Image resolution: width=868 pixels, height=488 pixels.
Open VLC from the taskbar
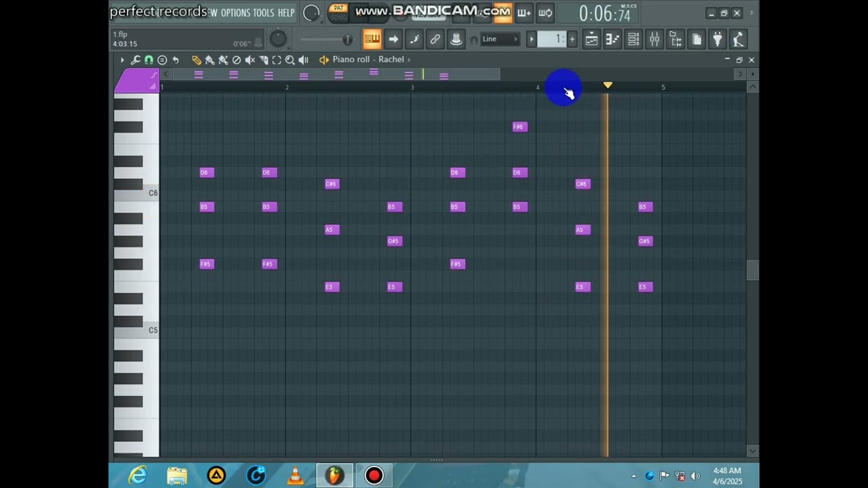pos(295,476)
